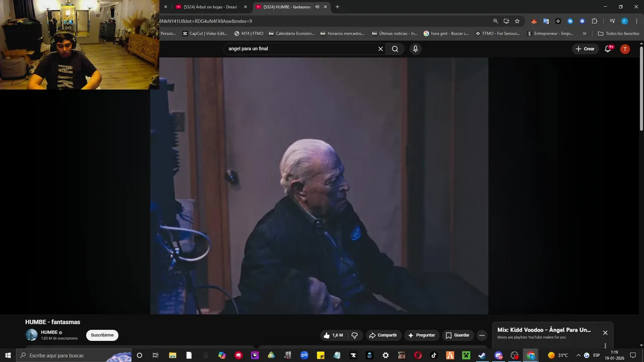Close the Mix playlist panel

605,333
